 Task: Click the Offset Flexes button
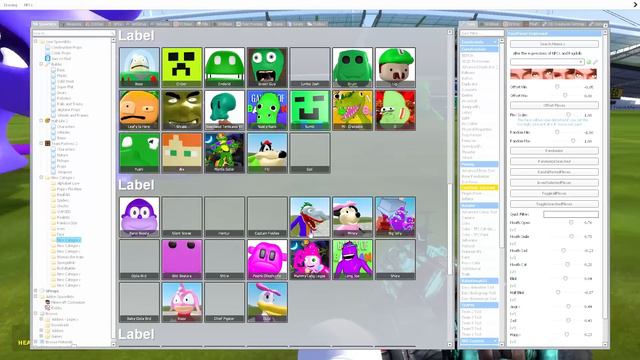coord(554,105)
